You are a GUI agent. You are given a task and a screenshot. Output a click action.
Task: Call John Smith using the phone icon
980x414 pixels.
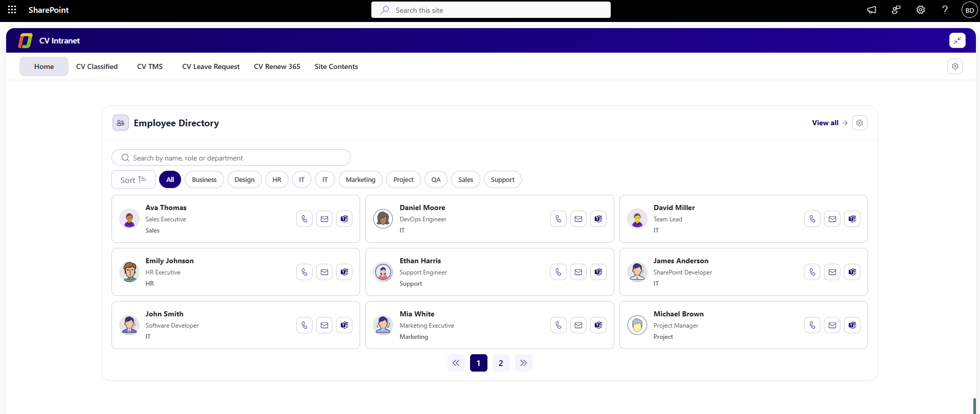(304, 325)
